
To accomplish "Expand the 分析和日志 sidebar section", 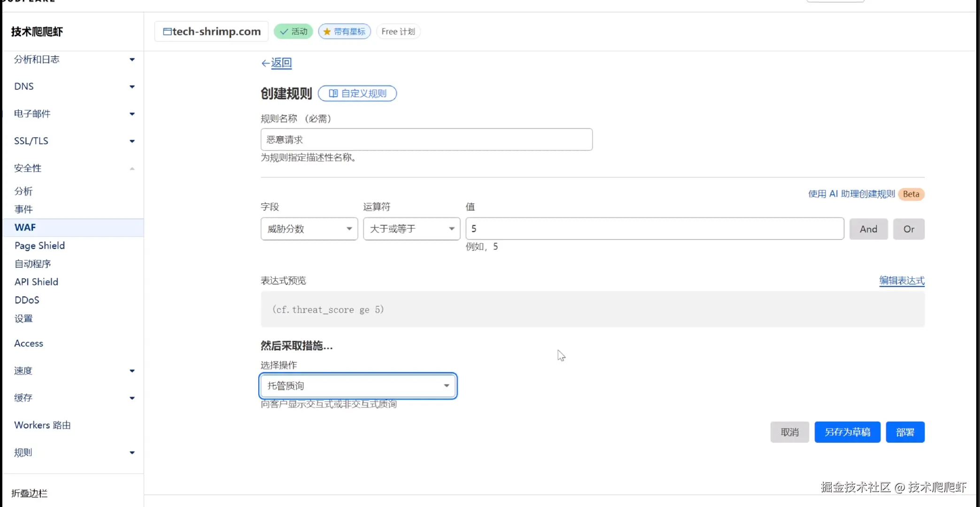I will [x=132, y=60].
